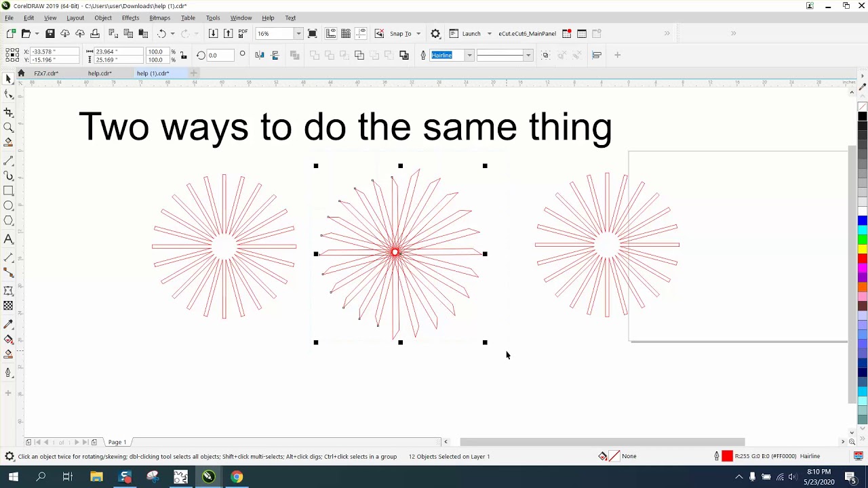Open Options gear icon in toolbar
The height and width of the screenshot is (488, 868).
tap(435, 33)
